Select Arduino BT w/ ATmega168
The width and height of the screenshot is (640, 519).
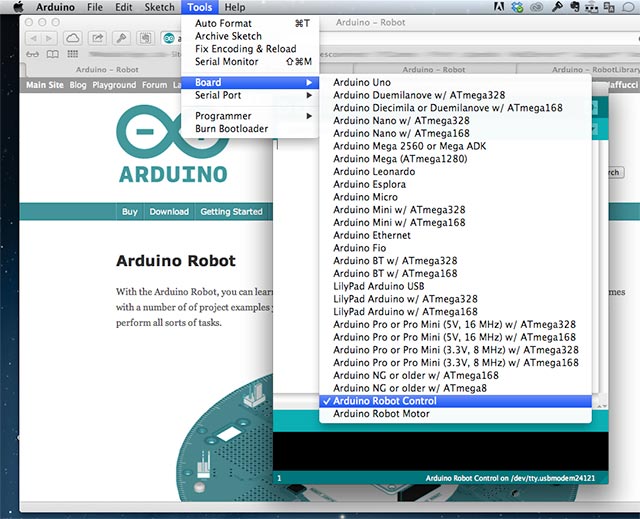coord(456,273)
